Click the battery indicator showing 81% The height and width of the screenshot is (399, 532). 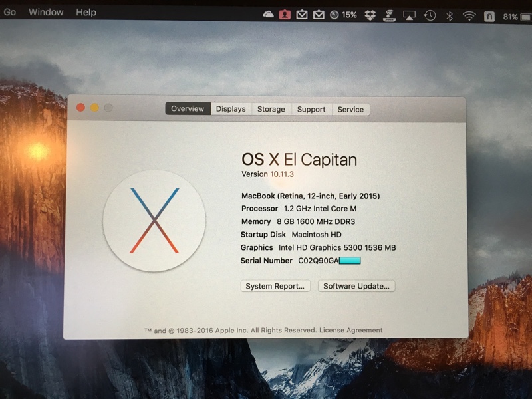pos(517,17)
